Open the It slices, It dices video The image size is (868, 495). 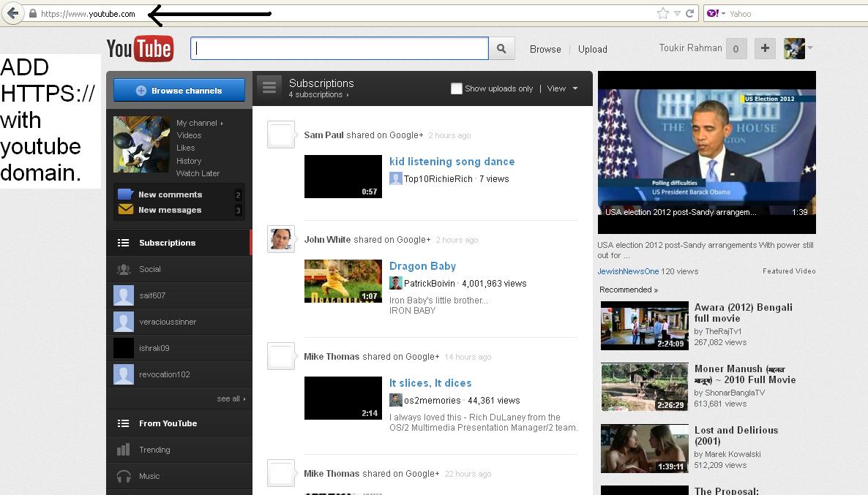point(430,383)
